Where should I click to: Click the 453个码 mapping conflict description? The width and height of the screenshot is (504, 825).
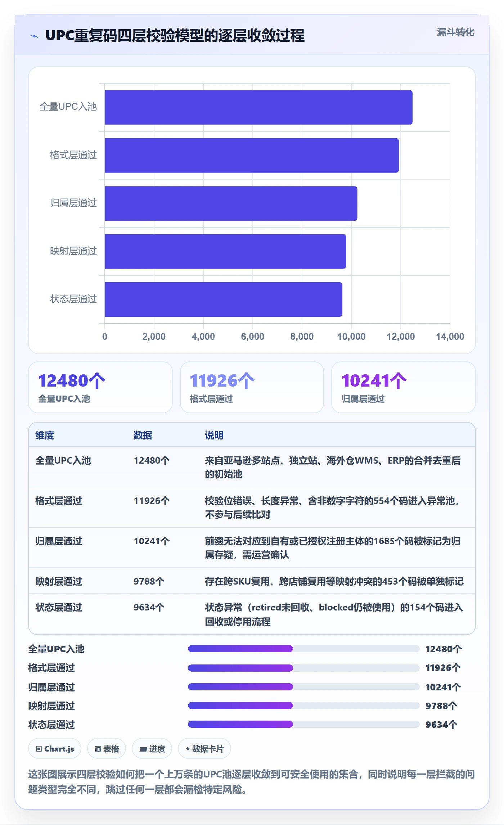click(x=334, y=581)
